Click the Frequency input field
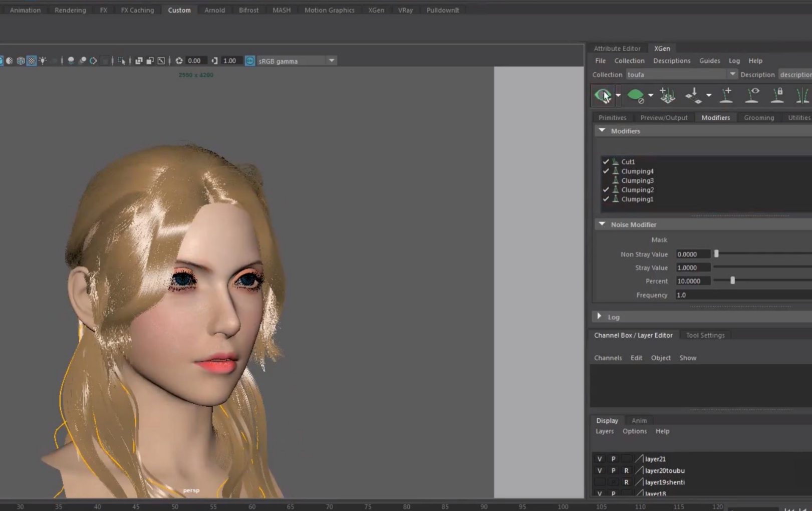Screen dimensions: 812x511 pos(741,295)
